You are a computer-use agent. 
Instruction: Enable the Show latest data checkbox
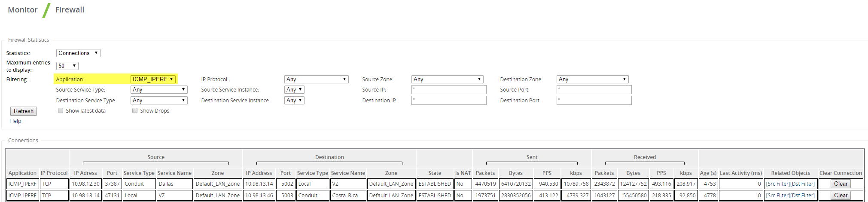(x=61, y=110)
